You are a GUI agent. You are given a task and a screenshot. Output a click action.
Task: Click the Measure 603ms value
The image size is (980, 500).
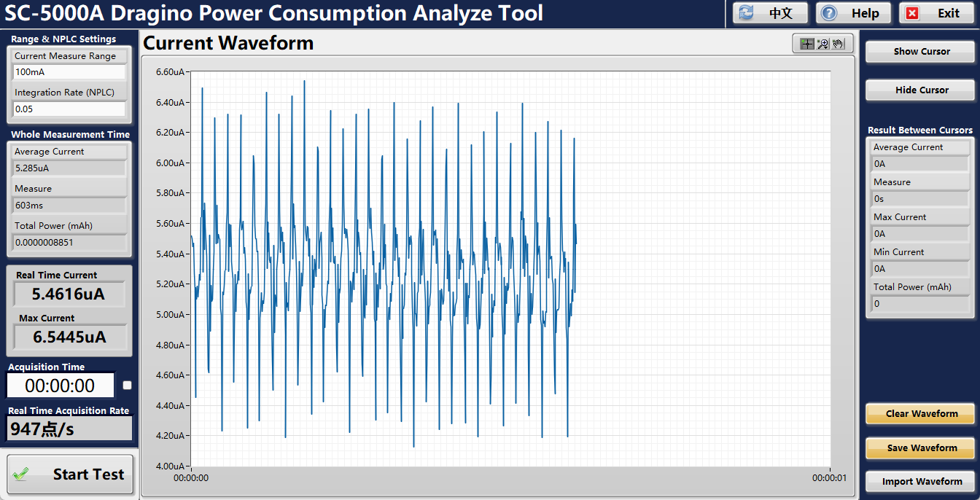click(x=69, y=206)
